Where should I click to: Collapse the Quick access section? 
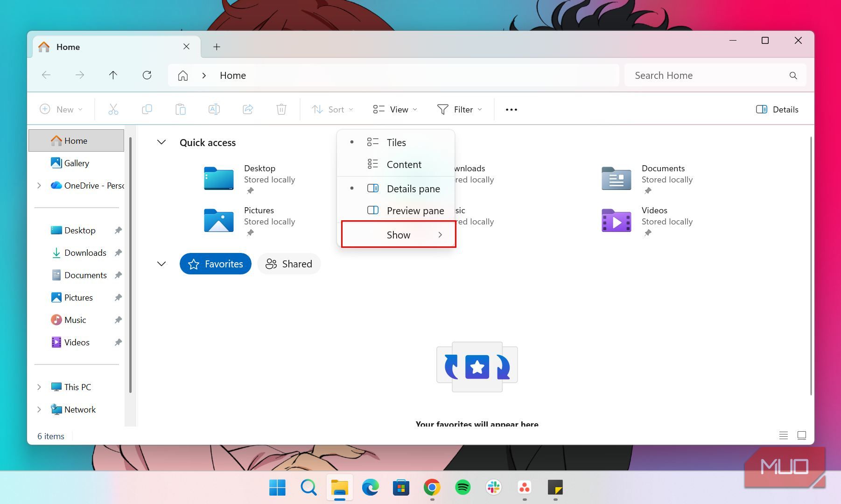coord(161,142)
